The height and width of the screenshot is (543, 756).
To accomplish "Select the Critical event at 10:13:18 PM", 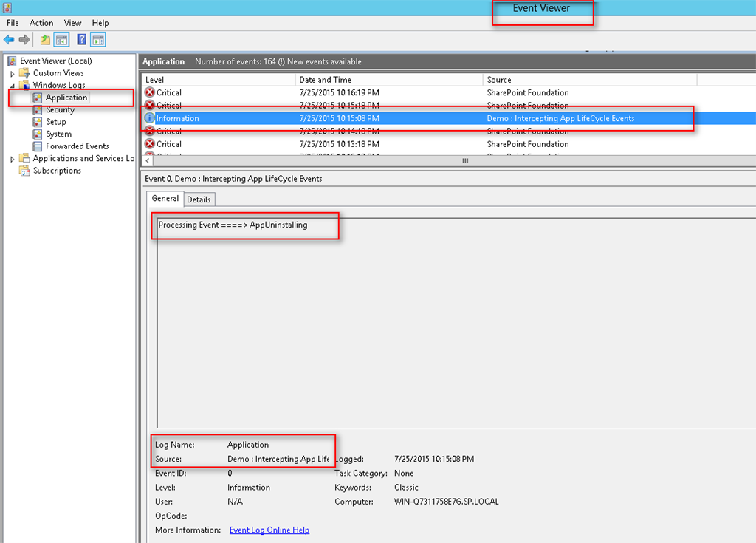I will click(x=449, y=144).
